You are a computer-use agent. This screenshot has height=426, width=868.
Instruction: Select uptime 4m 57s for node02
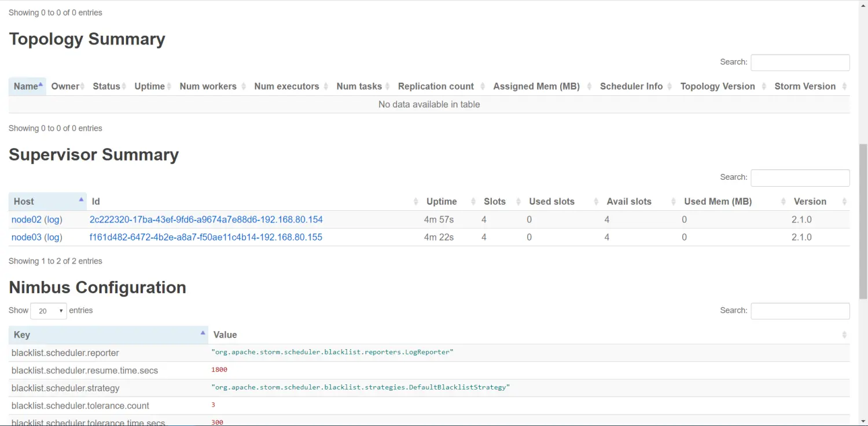click(x=440, y=220)
